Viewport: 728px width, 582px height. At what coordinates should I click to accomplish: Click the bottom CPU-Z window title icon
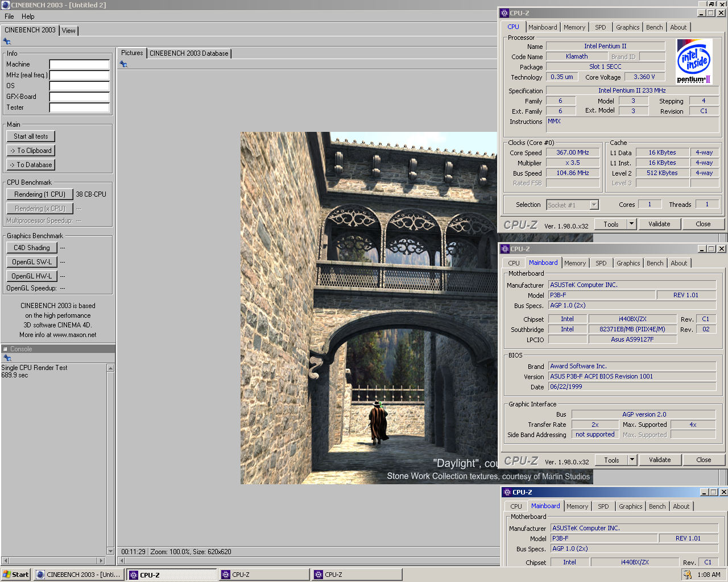(x=507, y=492)
